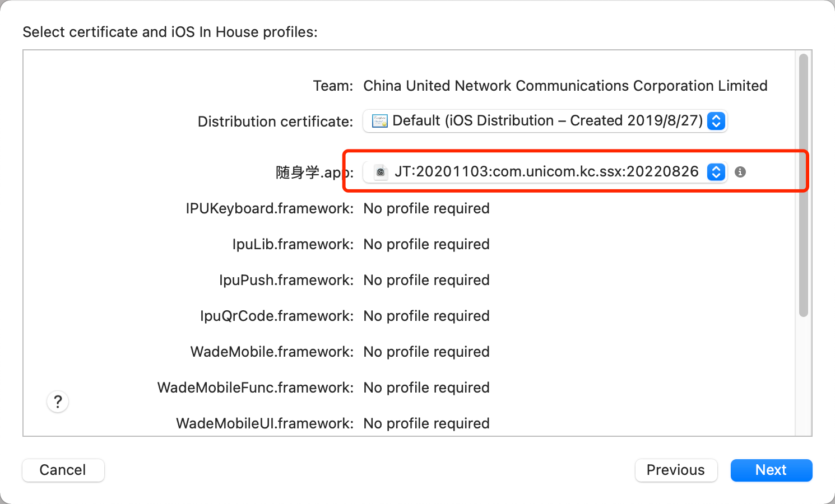Image resolution: width=835 pixels, height=504 pixels.
Task: Click the Cancel button
Action: pyautogui.click(x=63, y=470)
